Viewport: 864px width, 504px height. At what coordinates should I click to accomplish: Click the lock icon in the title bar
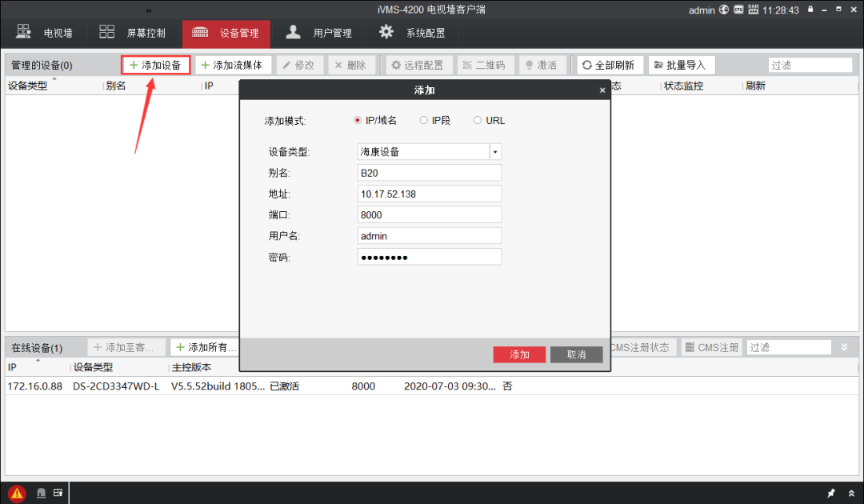click(810, 10)
